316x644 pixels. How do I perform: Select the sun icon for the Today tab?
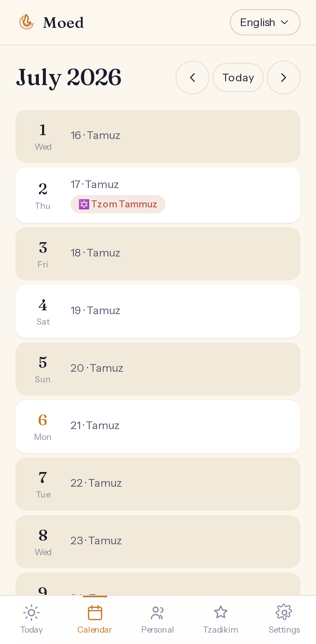pos(32,612)
